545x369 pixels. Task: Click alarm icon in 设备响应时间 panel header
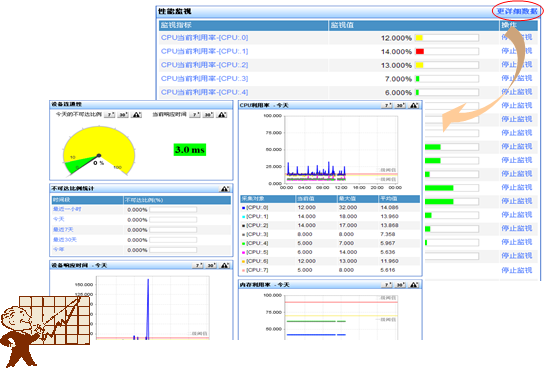[x=225, y=265]
